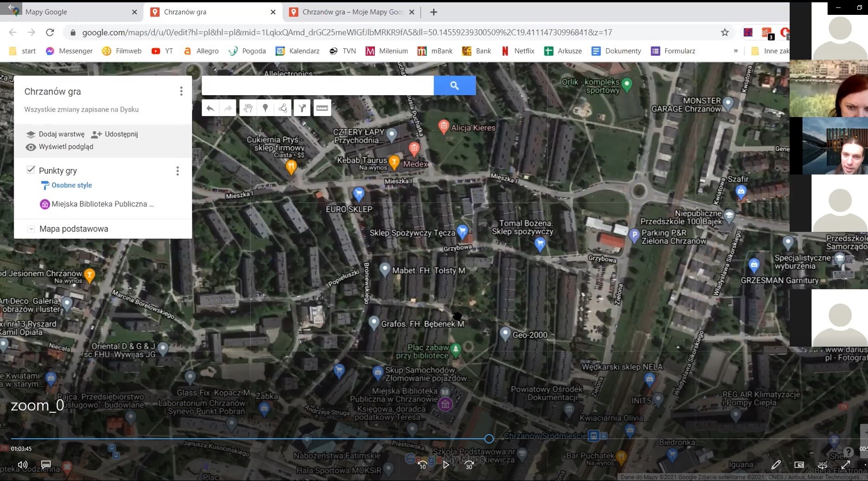Open the Punkty gry layer options menu
Screen dimensions: 868x481
pos(177,171)
